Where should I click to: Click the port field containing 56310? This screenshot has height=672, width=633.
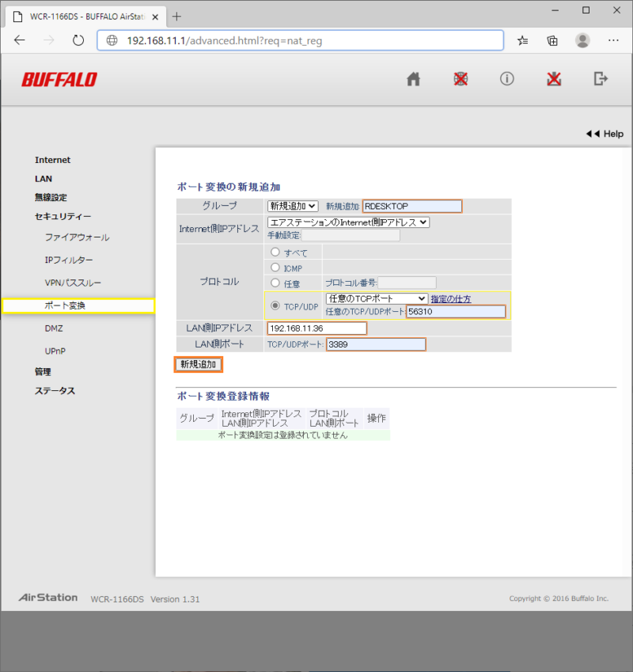click(x=456, y=312)
